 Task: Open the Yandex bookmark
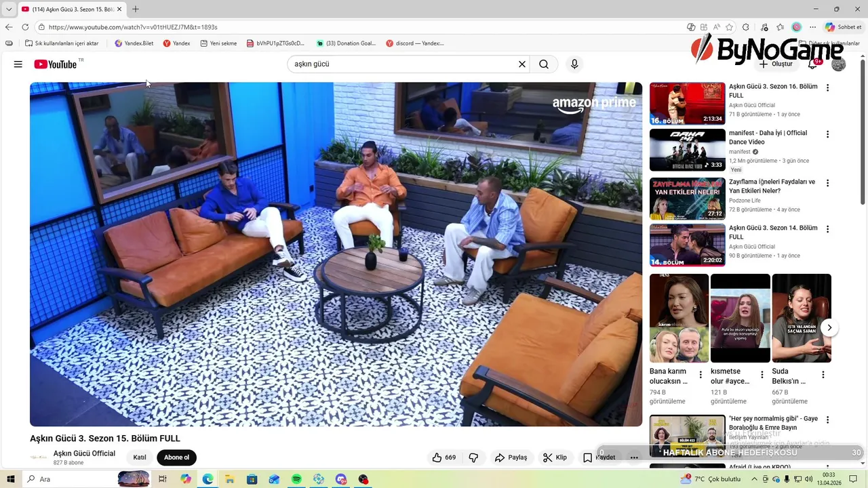(176, 43)
